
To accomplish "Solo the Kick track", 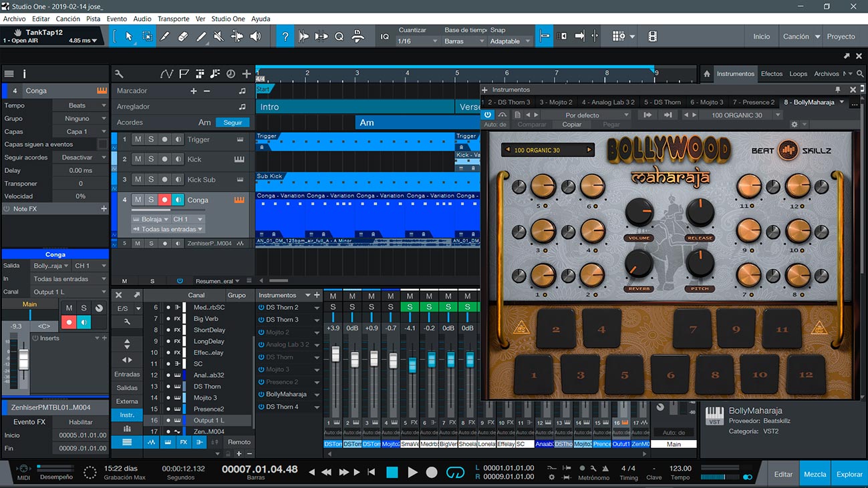I will [x=151, y=160].
